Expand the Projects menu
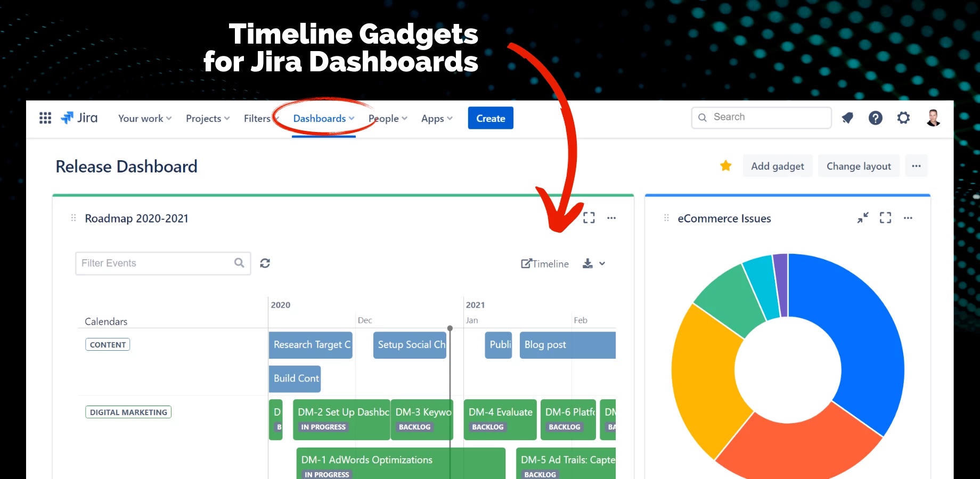 coord(208,118)
